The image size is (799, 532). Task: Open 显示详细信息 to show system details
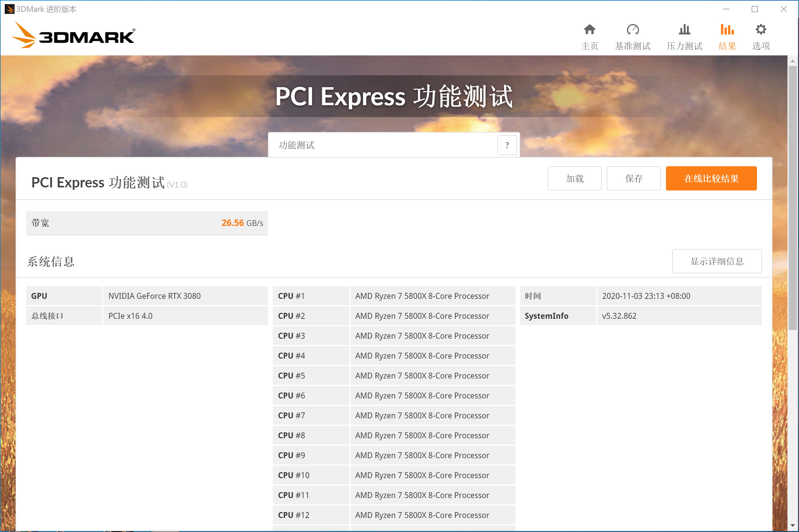[x=717, y=261]
